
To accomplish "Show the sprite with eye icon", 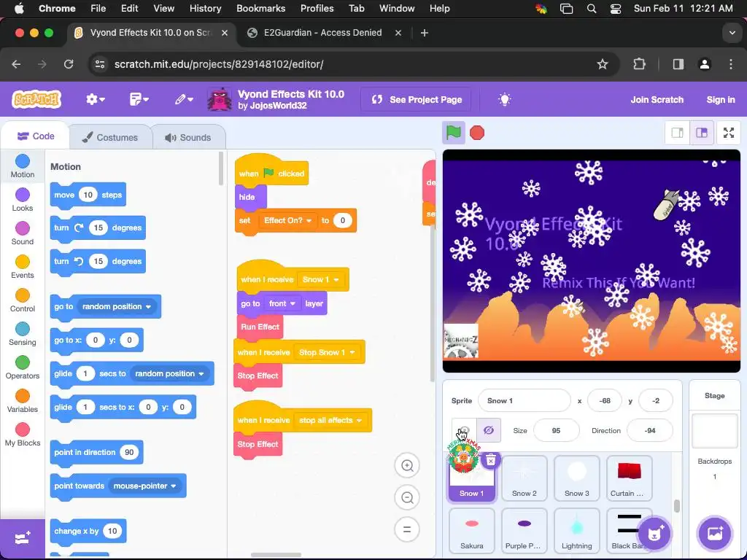I will [463, 430].
